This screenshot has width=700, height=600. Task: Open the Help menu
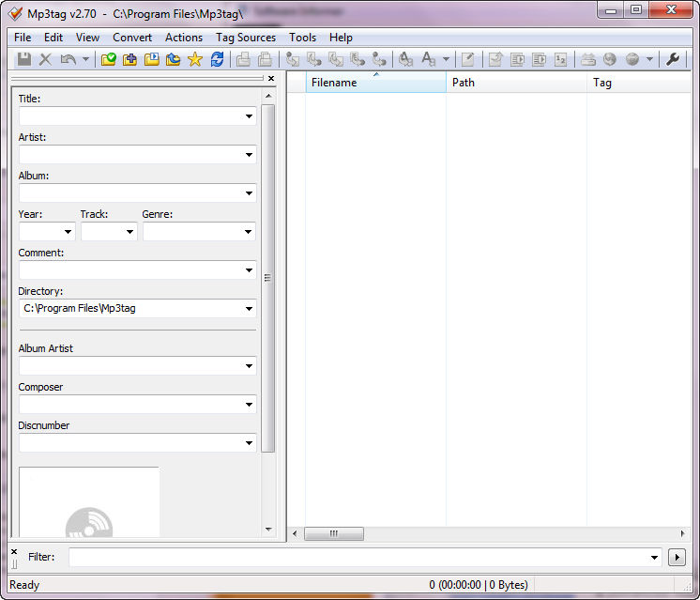pyautogui.click(x=341, y=38)
